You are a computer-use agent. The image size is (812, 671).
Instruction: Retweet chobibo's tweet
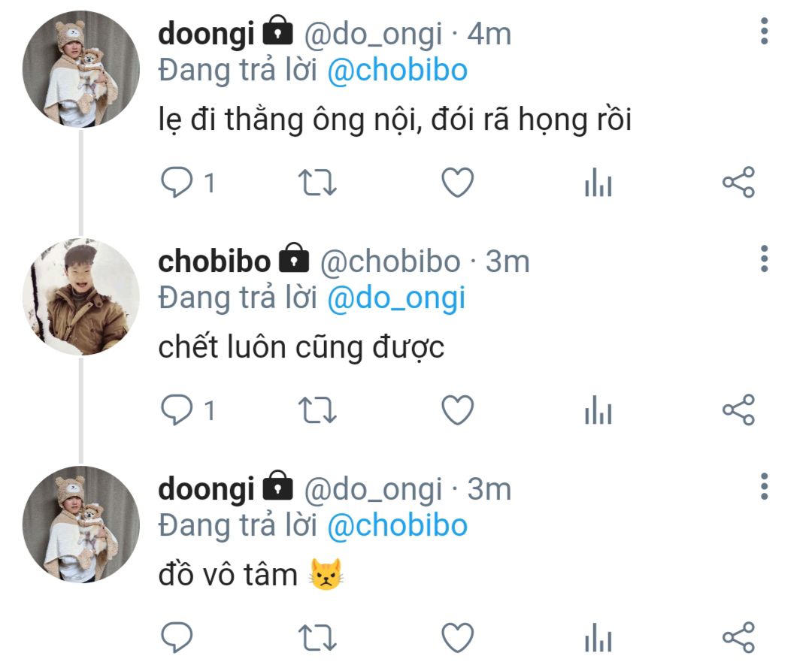point(317,410)
